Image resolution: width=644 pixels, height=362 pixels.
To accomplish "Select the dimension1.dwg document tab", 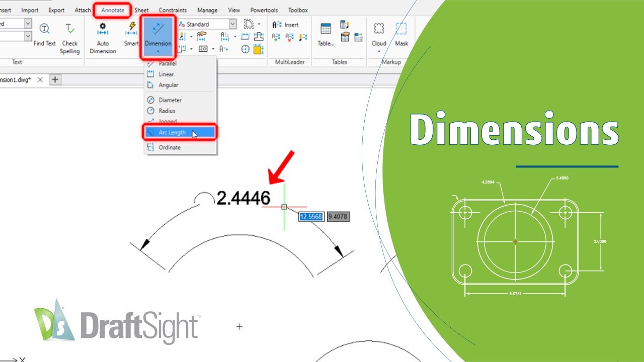I will [x=16, y=79].
